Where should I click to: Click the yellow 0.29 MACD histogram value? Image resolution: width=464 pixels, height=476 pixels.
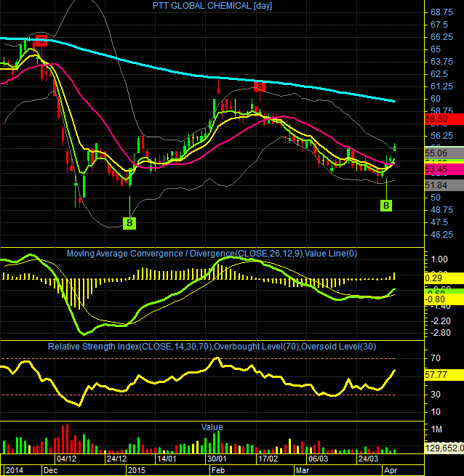tap(444, 278)
